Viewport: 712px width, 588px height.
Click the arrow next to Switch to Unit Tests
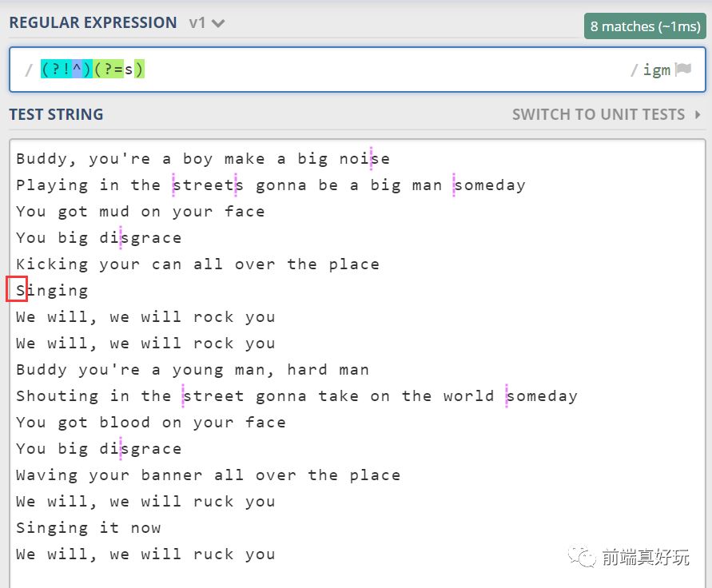click(698, 114)
